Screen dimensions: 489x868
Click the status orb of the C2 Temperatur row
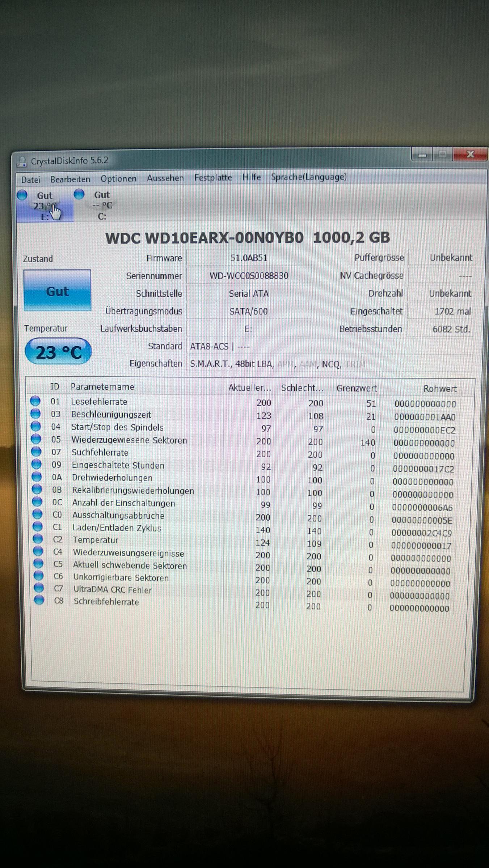pyautogui.click(x=38, y=539)
